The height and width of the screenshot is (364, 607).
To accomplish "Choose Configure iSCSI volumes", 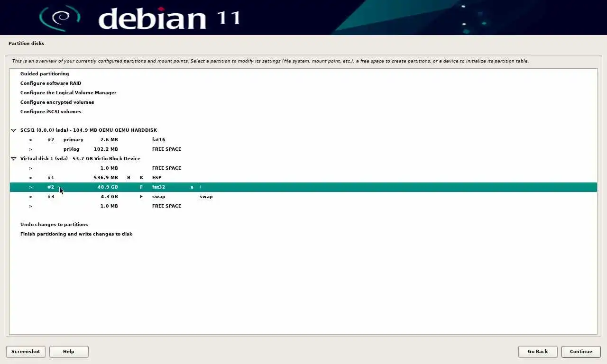I will click(303, 111).
